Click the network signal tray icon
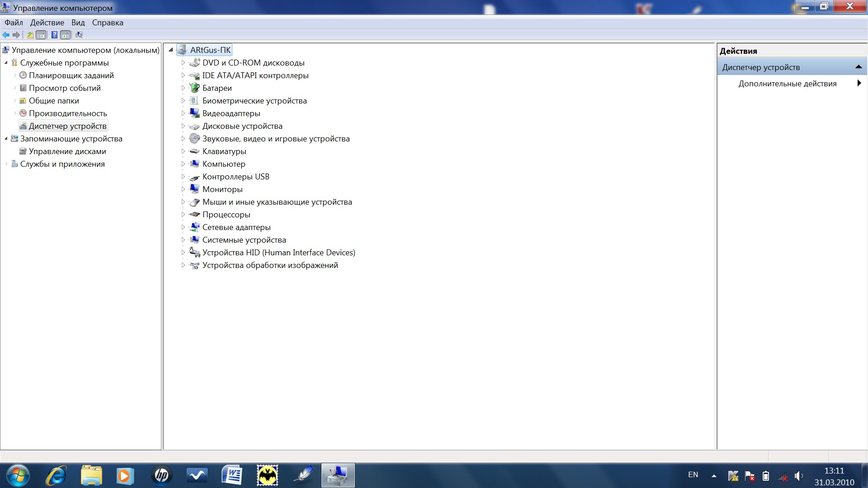 (x=782, y=476)
